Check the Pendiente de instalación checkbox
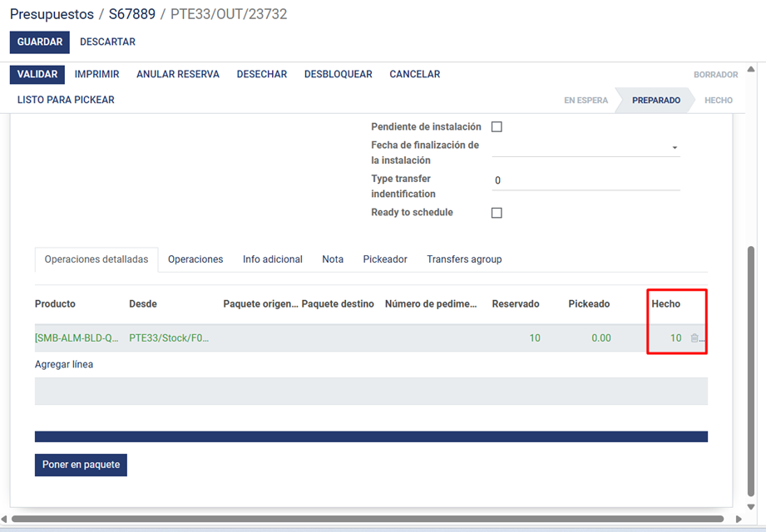The height and width of the screenshot is (532, 766). click(x=497, y=127)
